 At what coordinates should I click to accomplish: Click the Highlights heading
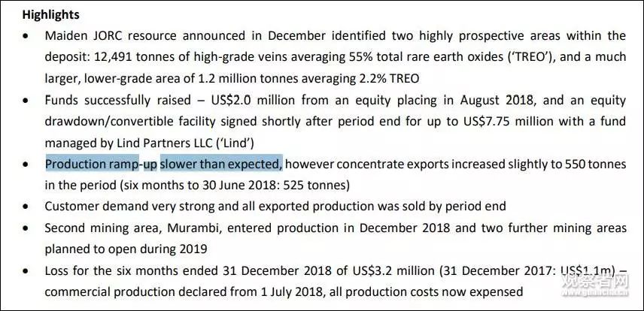(50, 15)
